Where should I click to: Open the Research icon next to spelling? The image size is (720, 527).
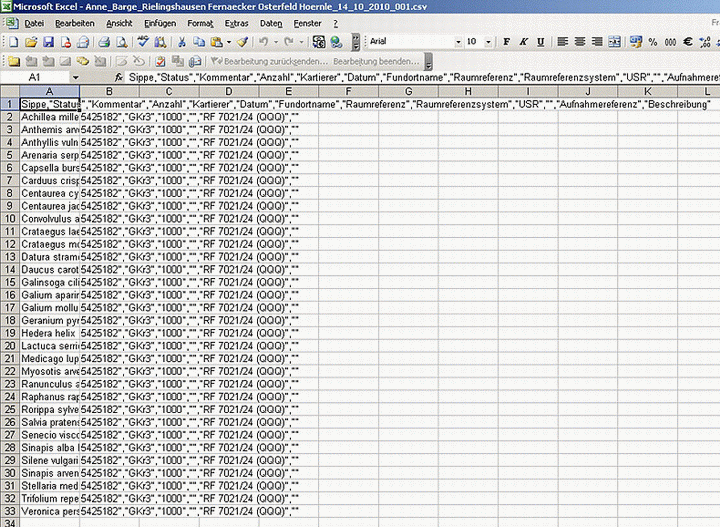pyautogui.click(x=160, y=42)
